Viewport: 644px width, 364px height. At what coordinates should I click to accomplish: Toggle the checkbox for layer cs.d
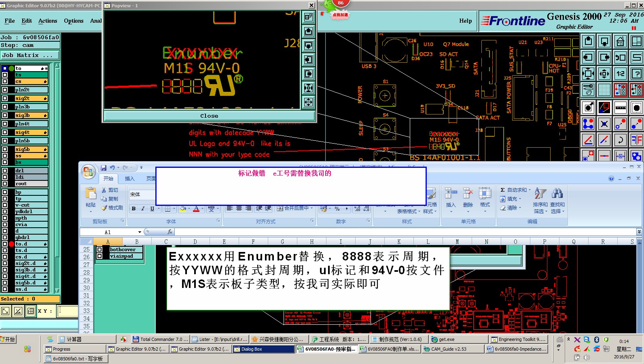click(5, 257)
